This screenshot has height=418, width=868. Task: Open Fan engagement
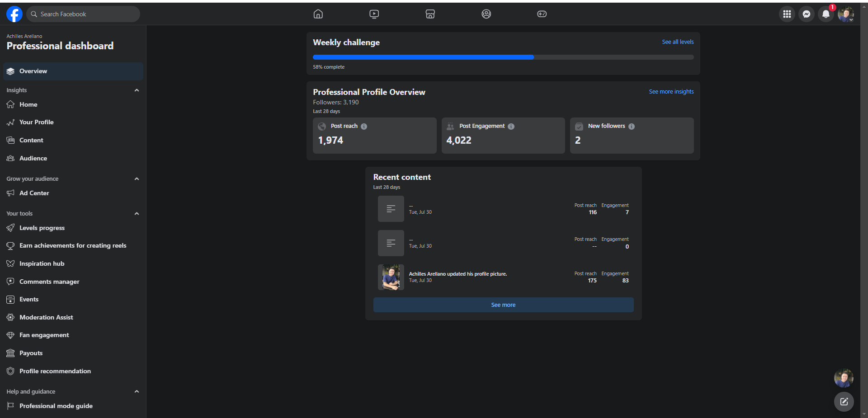click(73, 335)
